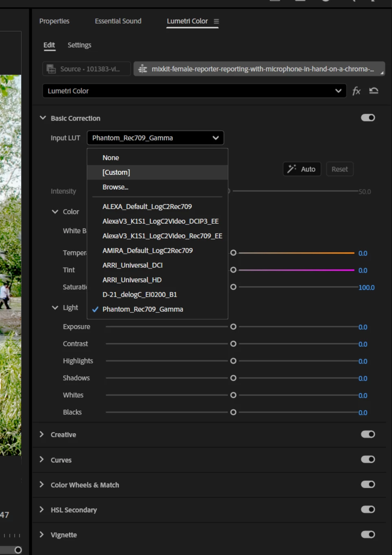392x555 pixels.
Task: Click the Temperature value 0.0
Action: pos(363,253)
